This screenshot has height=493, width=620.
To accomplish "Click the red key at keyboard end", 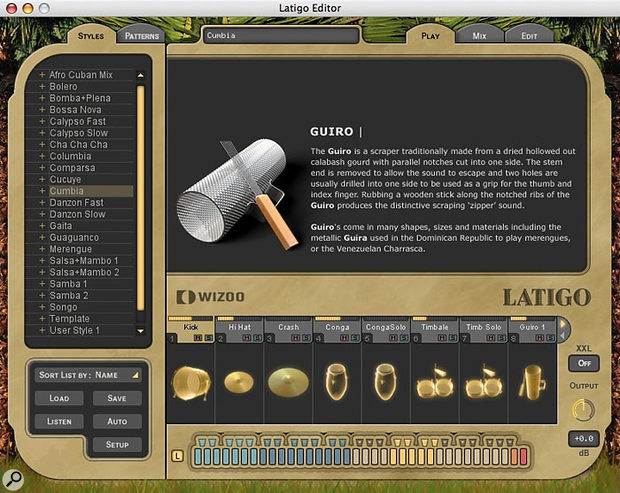I will point(524,456).
